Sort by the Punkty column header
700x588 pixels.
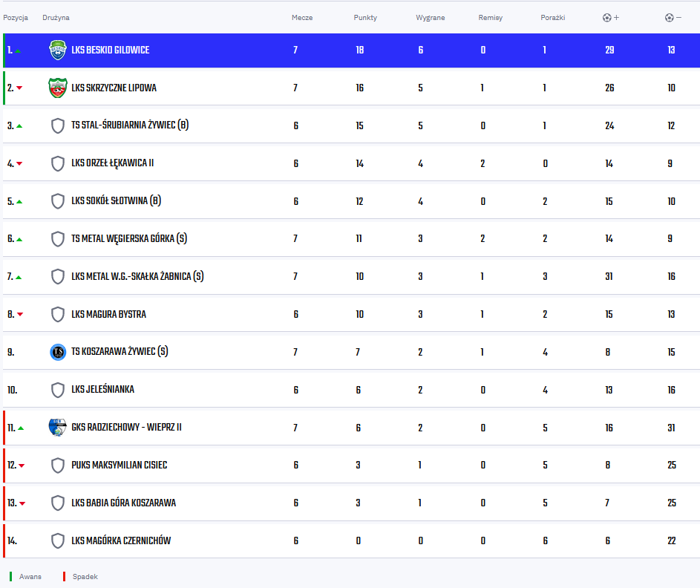[365, 17]
